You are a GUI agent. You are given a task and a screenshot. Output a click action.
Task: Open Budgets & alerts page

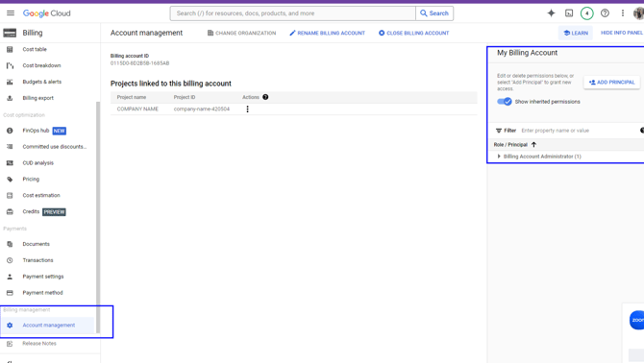(42, 82)
